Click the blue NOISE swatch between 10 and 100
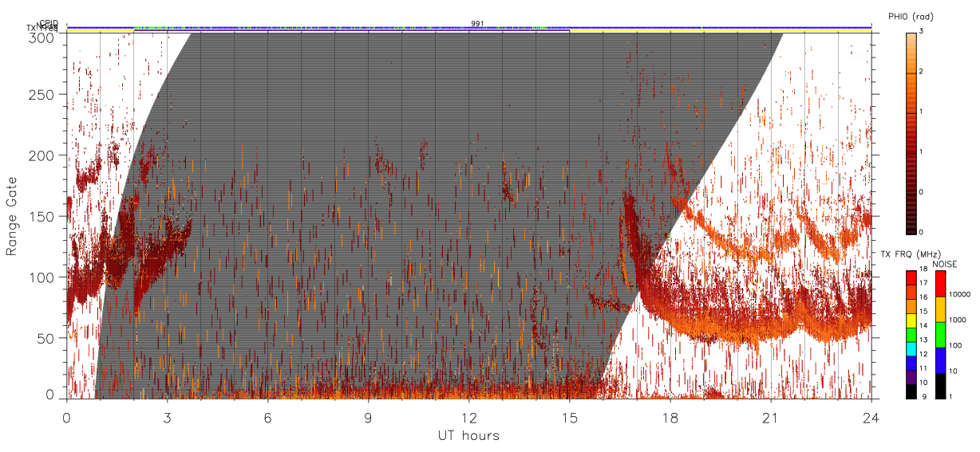 (x=942, y=360)
